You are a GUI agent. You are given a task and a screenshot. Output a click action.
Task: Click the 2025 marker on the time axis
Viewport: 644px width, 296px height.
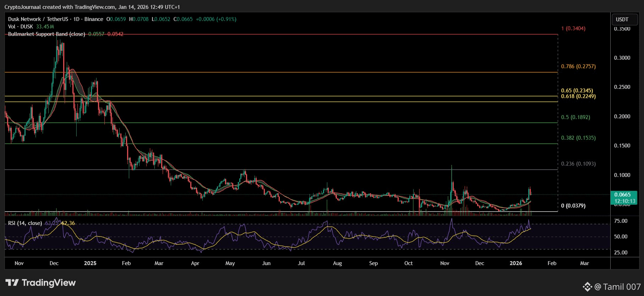90,263
